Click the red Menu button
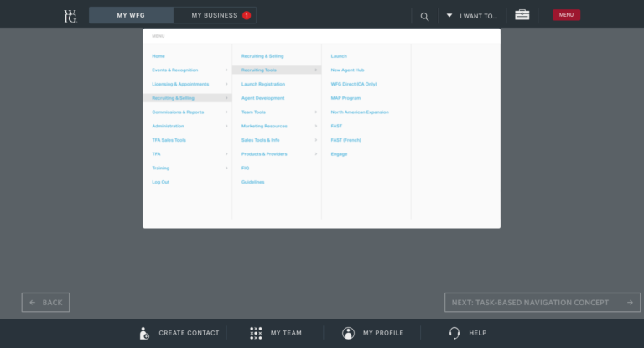644x348 pixels. pos(566,15)
